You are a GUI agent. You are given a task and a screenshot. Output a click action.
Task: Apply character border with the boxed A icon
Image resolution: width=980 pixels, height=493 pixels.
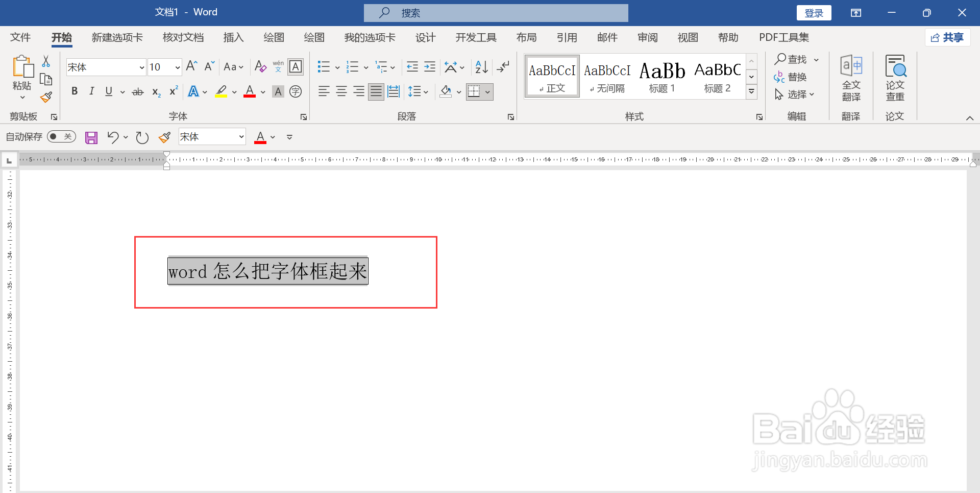296,66
